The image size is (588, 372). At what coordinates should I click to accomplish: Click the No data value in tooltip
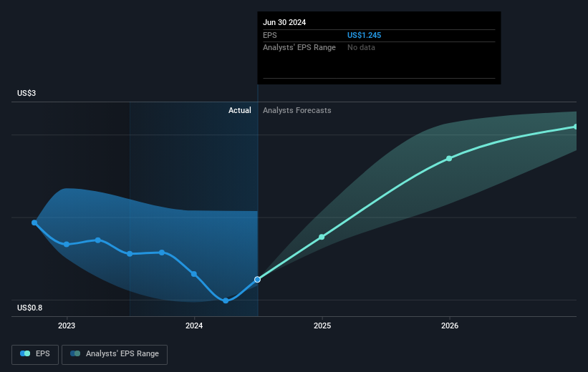click(361, 48)
